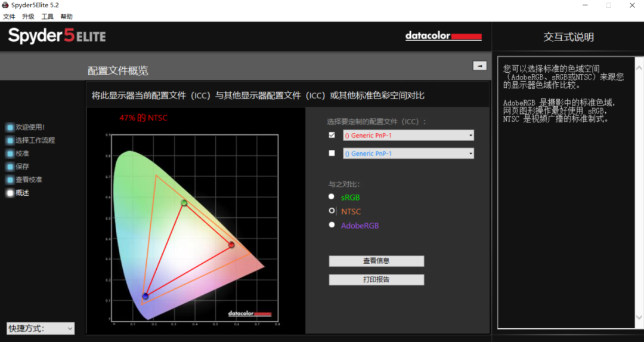The image size is (644, 342).
Task: Uncheck the first Generic PnP-1 profile checkbox
Action: coord(332,135)
